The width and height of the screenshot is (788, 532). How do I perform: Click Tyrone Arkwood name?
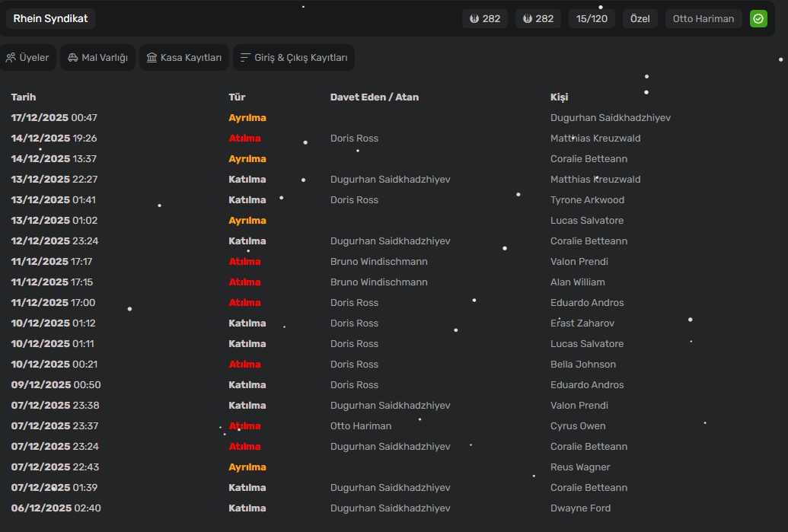tap(588, 200)
